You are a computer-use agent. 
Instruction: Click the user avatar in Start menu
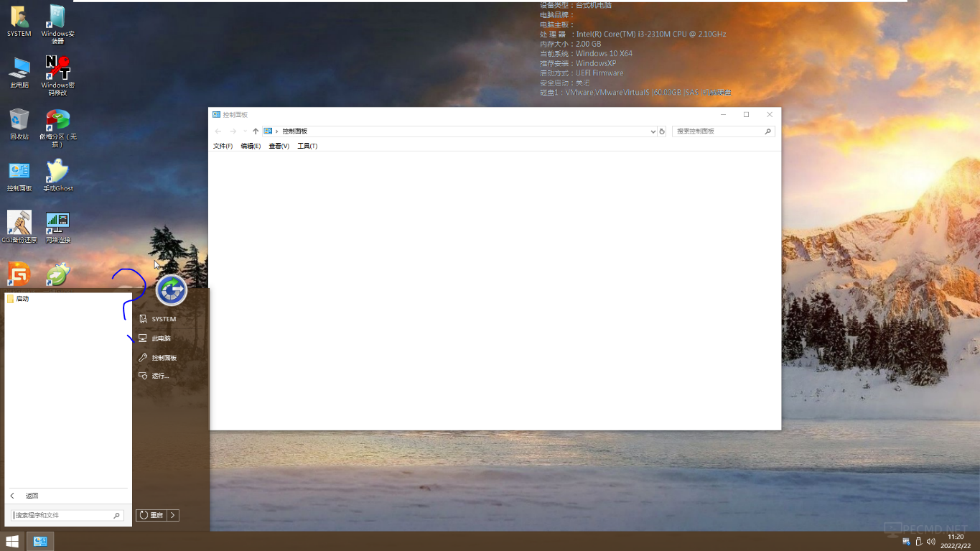click(x=171, y=290)
